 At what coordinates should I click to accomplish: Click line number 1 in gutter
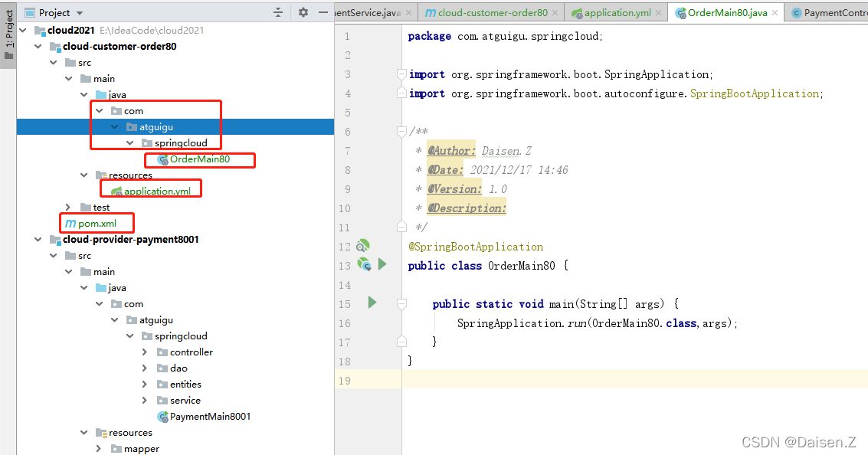coord(347,37)
